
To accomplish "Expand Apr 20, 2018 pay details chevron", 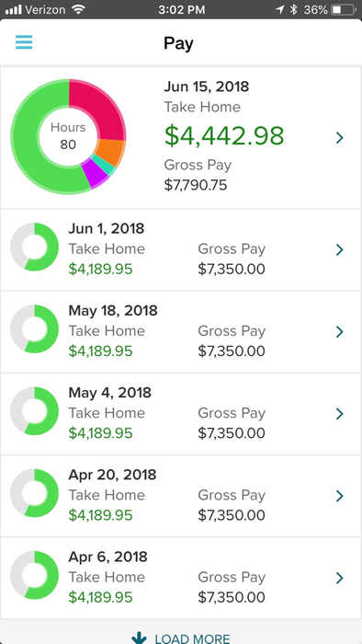I will pos(339,496).
